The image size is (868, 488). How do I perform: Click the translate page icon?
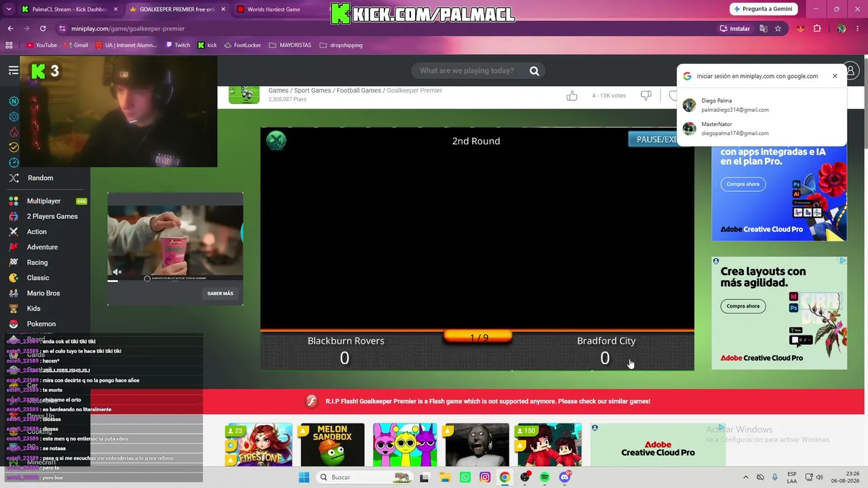[x=764, y=28]
